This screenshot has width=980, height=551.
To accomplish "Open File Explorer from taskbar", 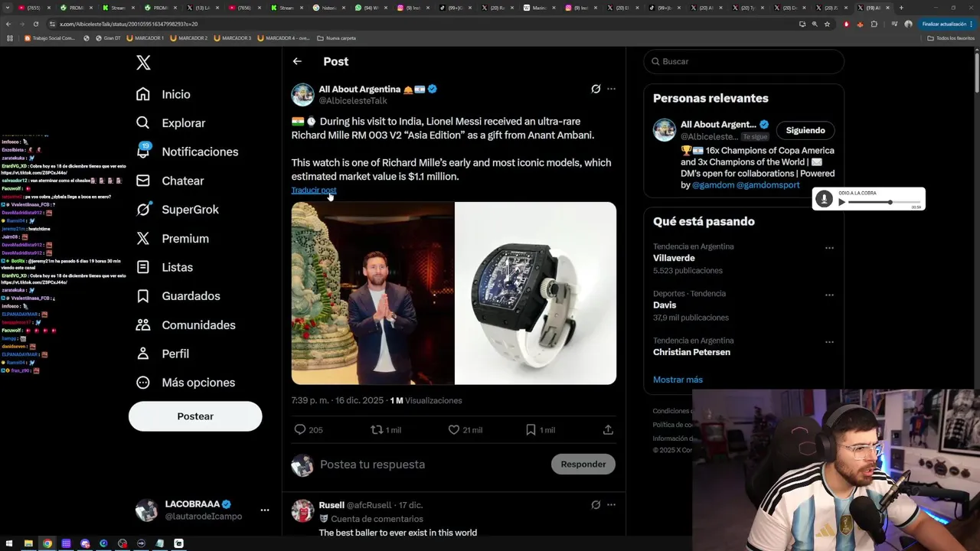I will click(28, 543).
